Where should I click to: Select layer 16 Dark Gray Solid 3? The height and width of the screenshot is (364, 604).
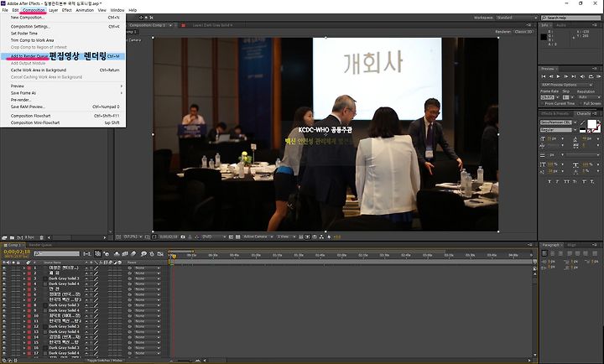pos(64,348)
